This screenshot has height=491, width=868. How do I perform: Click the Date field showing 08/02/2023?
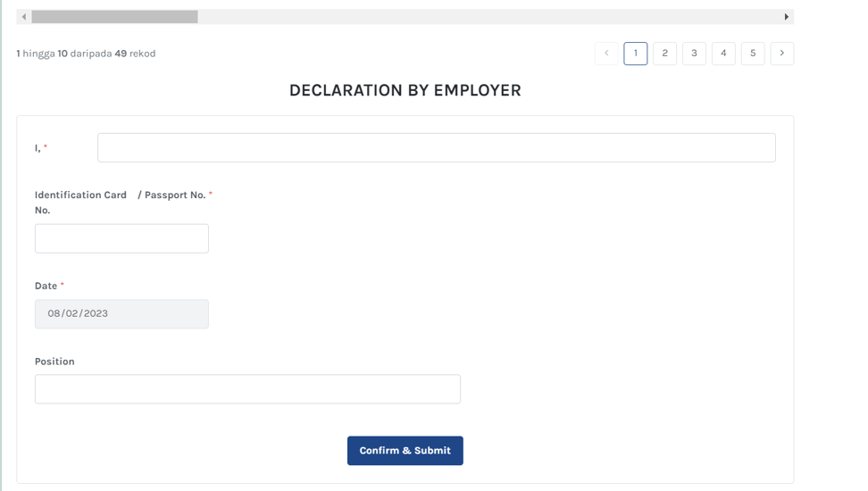(121, 314)
